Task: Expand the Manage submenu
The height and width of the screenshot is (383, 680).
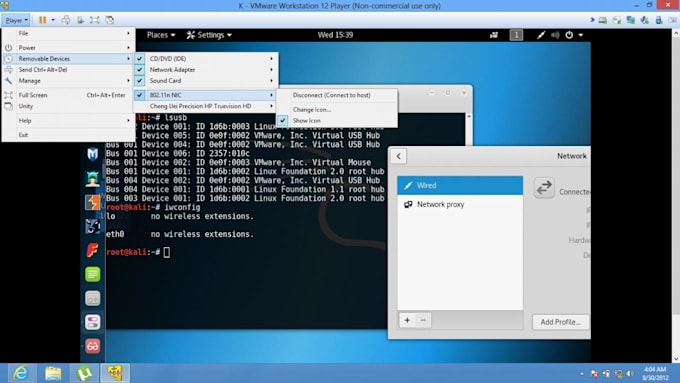Action: 68,81
